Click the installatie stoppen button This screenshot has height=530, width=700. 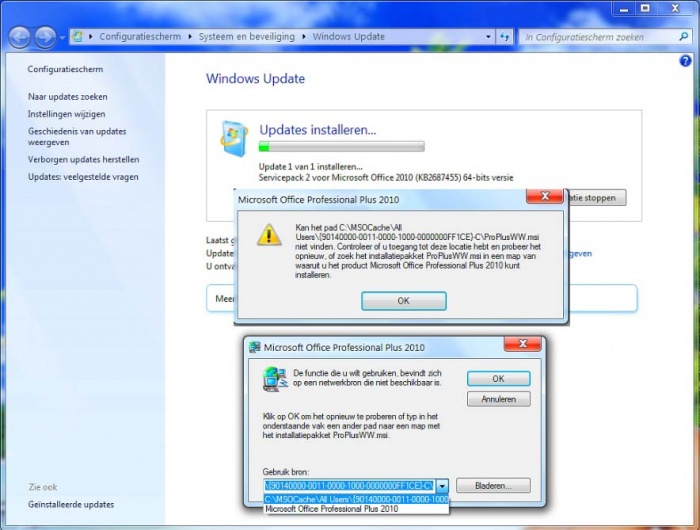coord(597,198)
